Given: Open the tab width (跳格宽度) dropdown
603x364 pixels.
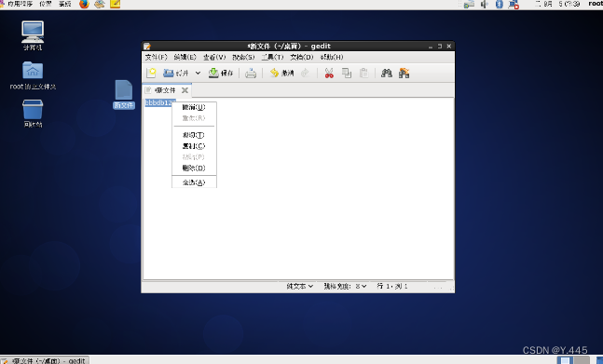Looking at the screenshot, I should (x=345, y=286).
